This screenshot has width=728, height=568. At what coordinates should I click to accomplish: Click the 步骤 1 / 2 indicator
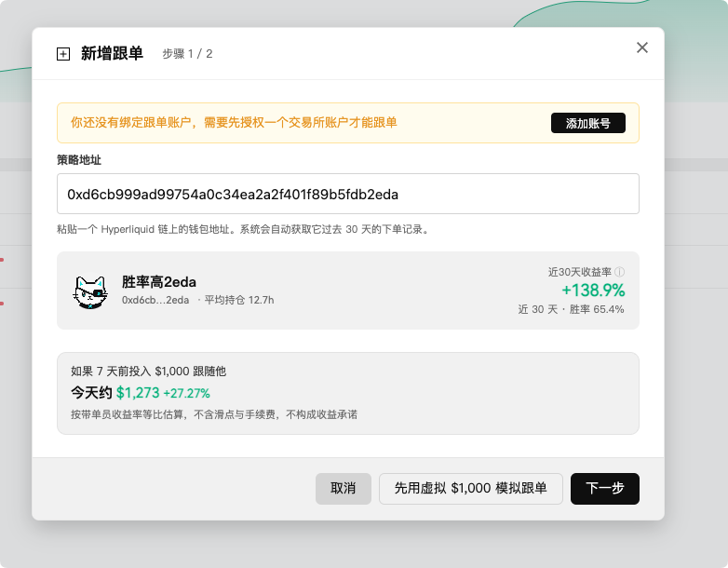point(187,54)
